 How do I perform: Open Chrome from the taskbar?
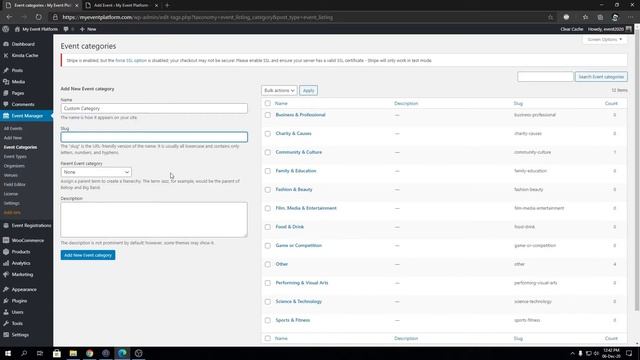click(89, 353)
